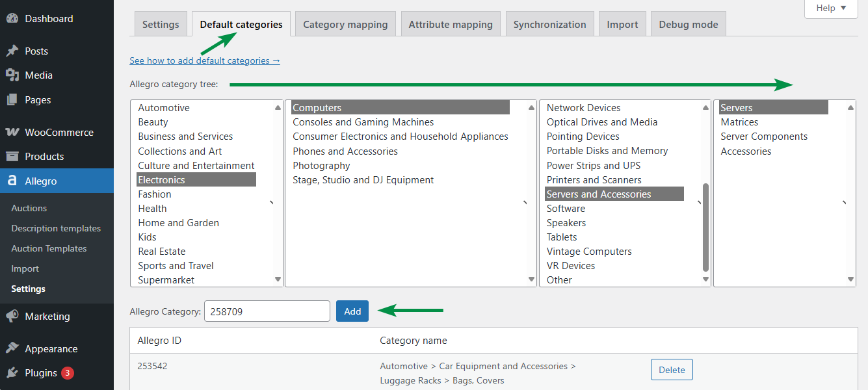
Task: Open Import in Allegro submenu
Action: tap(25, 268)
